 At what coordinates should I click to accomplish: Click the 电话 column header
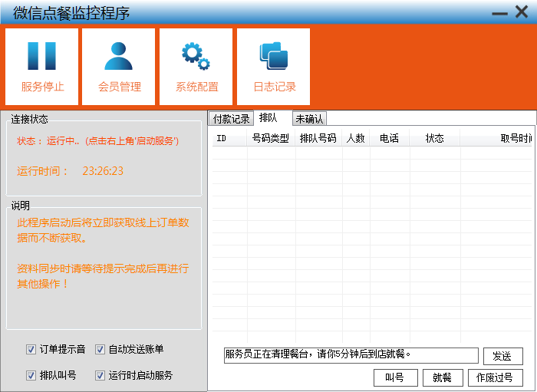(390, 138)
